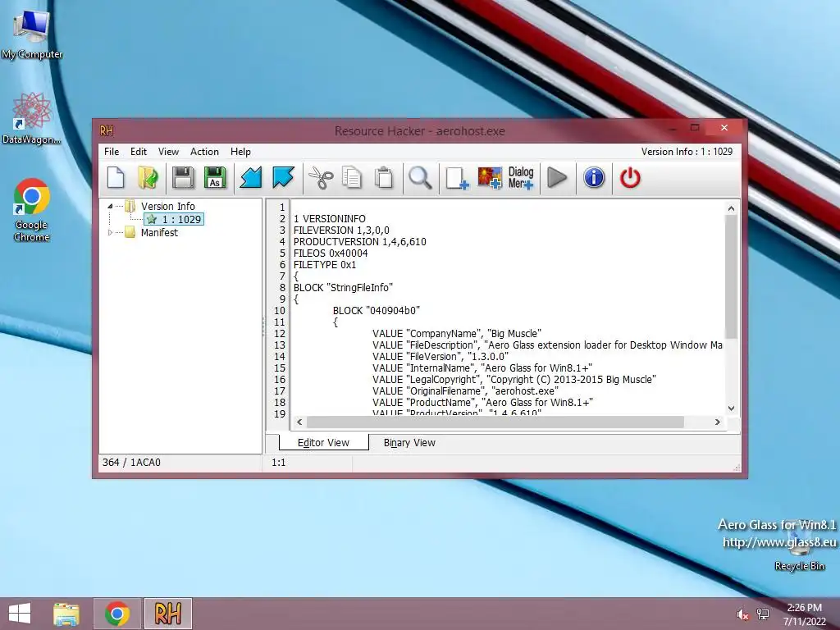Click the 'FILEVERSION 1,3,0,0' line
The image size is (840, 630).
341,231
